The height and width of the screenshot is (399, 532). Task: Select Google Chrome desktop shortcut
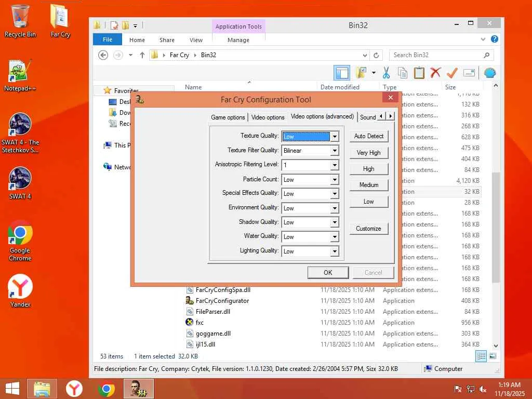click(20, 241)
